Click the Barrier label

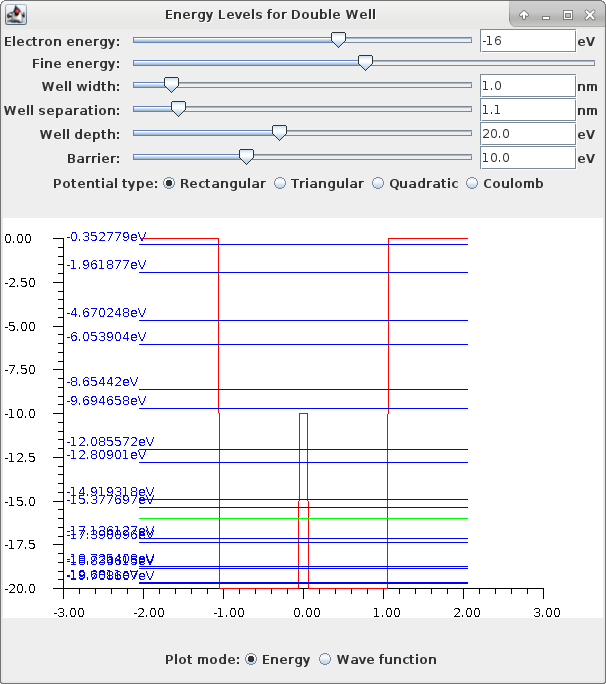tap(93, 158)
